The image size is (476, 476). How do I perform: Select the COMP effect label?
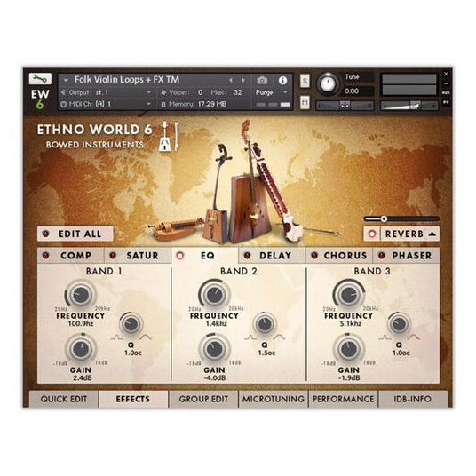[x=75, y=256]
